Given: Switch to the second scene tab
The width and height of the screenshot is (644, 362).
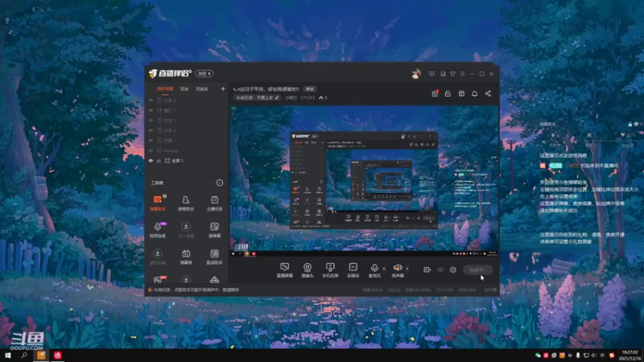Looking at the screenshot, I should point(184,88).
